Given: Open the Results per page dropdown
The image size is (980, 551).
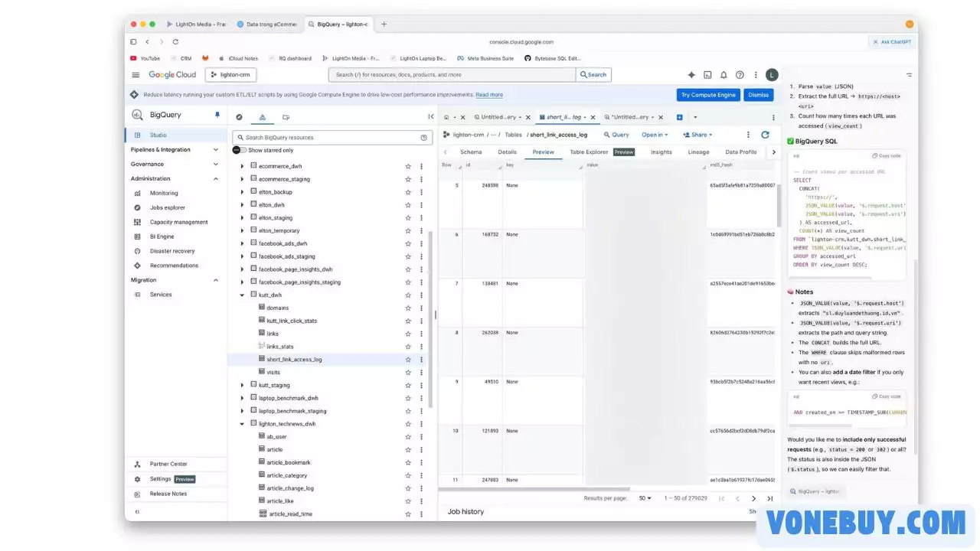Looking at the screenshot, I should click(x=645, y=498).
